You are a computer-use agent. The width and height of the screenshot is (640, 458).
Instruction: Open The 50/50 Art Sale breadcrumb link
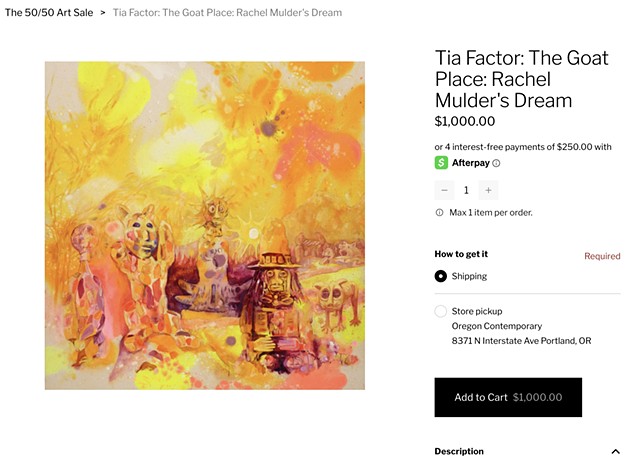[x=49, y=13]
